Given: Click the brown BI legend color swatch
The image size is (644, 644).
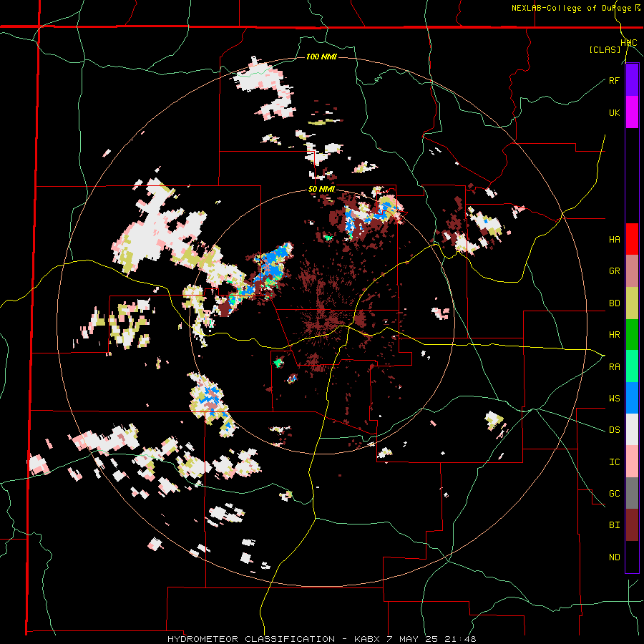Looking at the screenshot, I should (x=632, y=525).
